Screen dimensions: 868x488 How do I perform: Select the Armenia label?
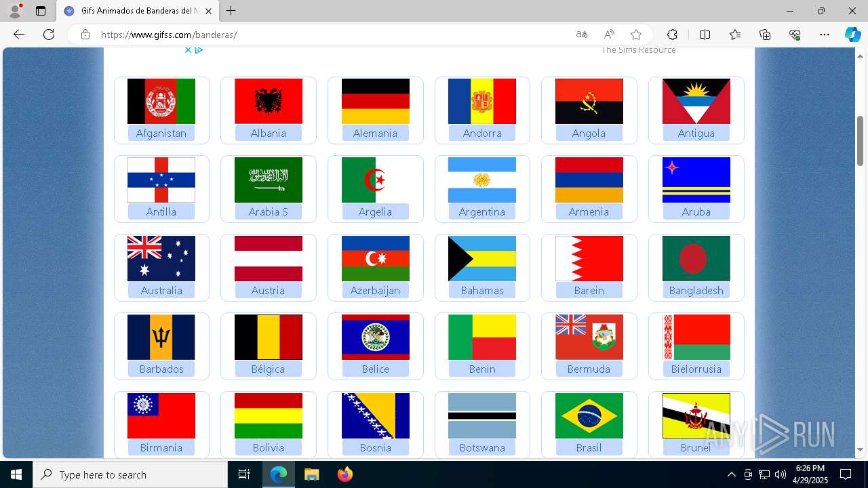(x=589, y=212)
